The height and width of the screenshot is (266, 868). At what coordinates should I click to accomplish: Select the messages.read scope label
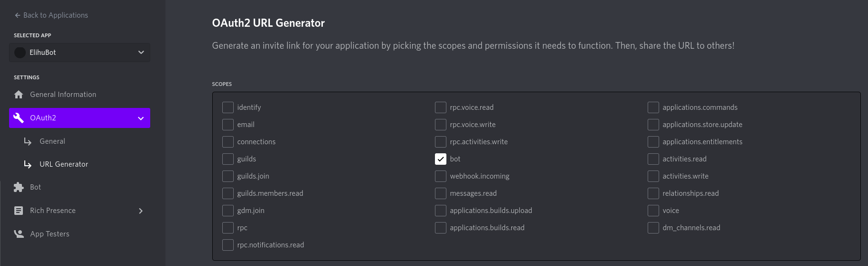(x=473, y=193)
